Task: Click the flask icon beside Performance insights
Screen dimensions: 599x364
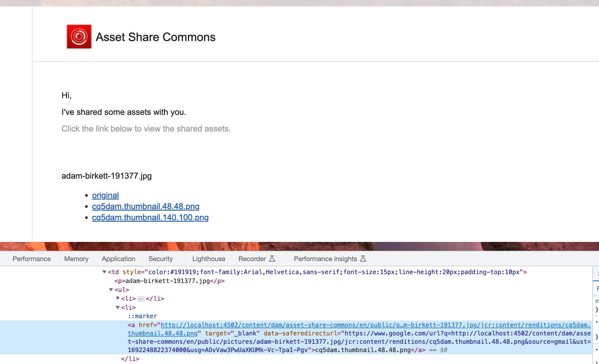Action: coord(363,259)
